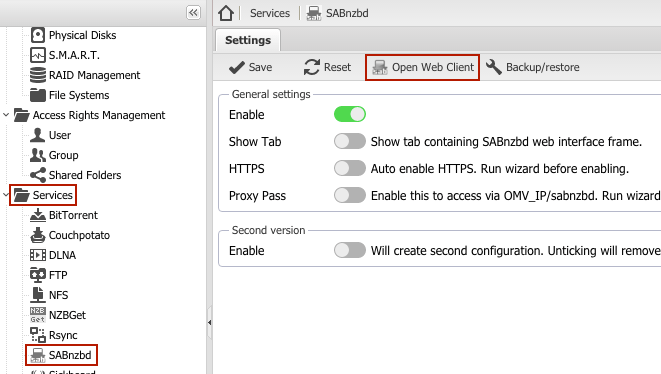Click the FTP icon

click(38, 275)
